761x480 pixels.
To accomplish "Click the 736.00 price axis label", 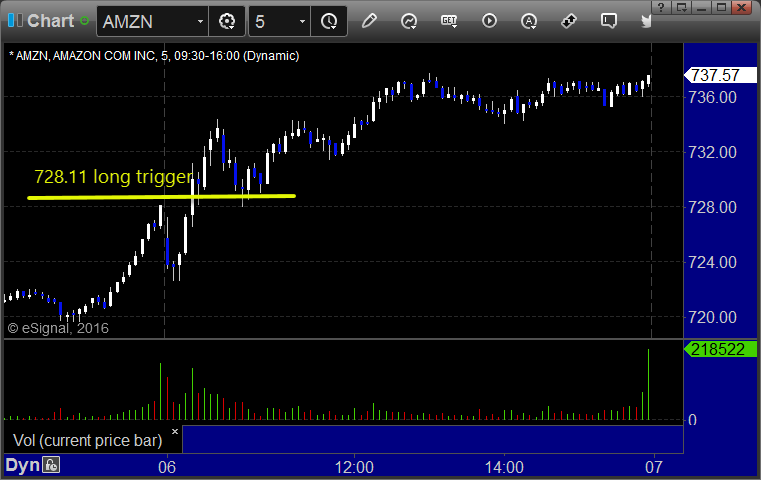I will pos(712,98).
